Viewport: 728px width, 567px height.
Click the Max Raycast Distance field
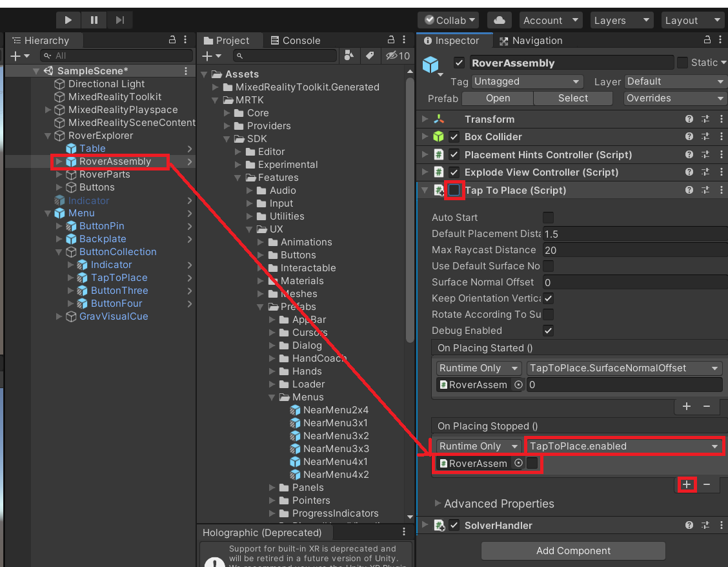(635, 250)
